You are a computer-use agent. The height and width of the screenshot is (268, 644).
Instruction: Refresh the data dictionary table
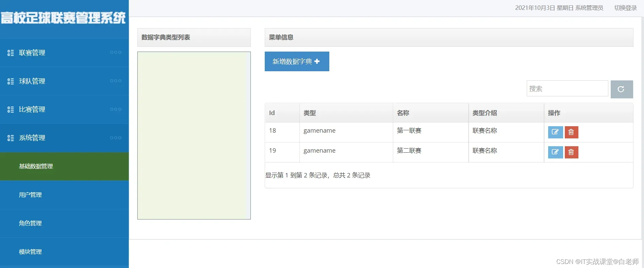[622, 89]
